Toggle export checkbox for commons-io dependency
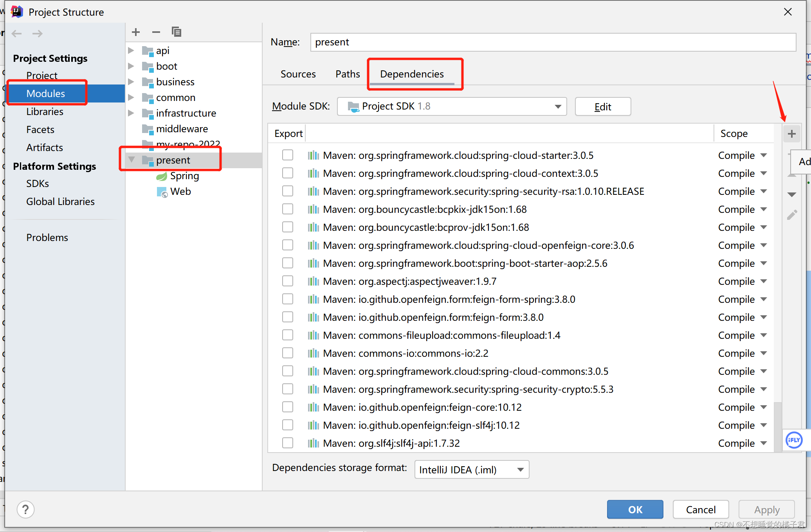The width and height of the screenshot is (811, 532). coord(288,353)
